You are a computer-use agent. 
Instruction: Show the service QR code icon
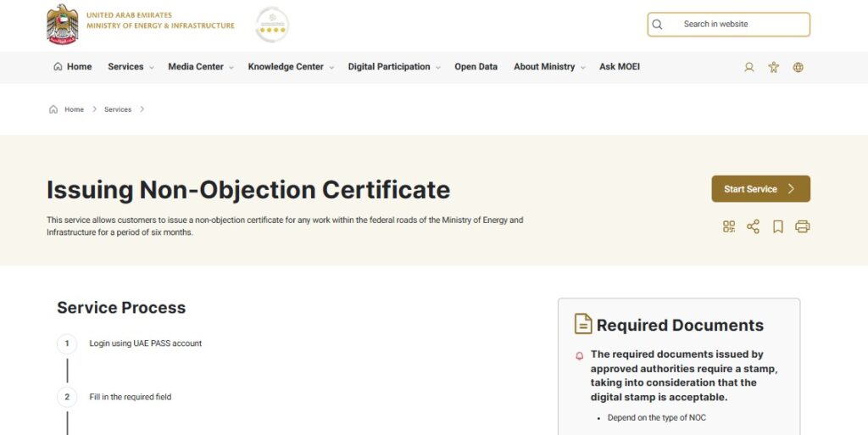pyautogui.click(x=729, y=226)
